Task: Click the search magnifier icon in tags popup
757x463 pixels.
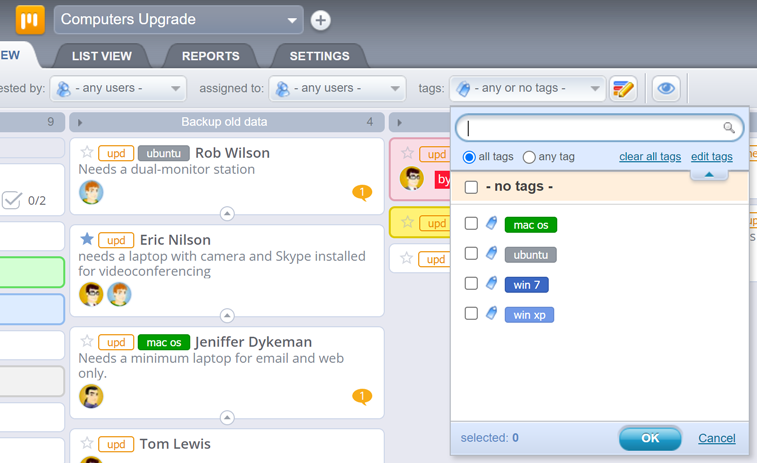Action: (x=729, y=127)
